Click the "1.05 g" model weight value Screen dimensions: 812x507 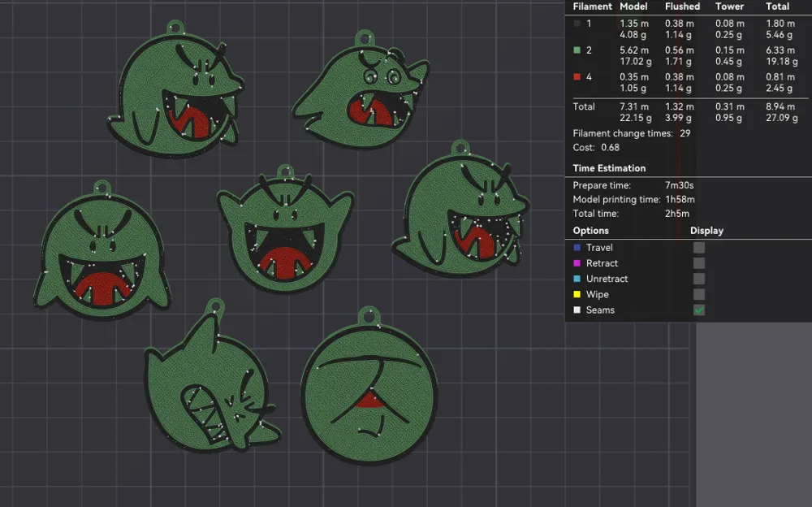633,88
